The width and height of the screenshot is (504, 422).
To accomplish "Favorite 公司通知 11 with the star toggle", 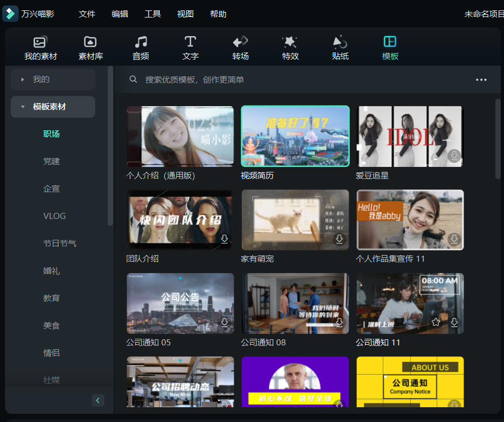I will tap(435, 322).
